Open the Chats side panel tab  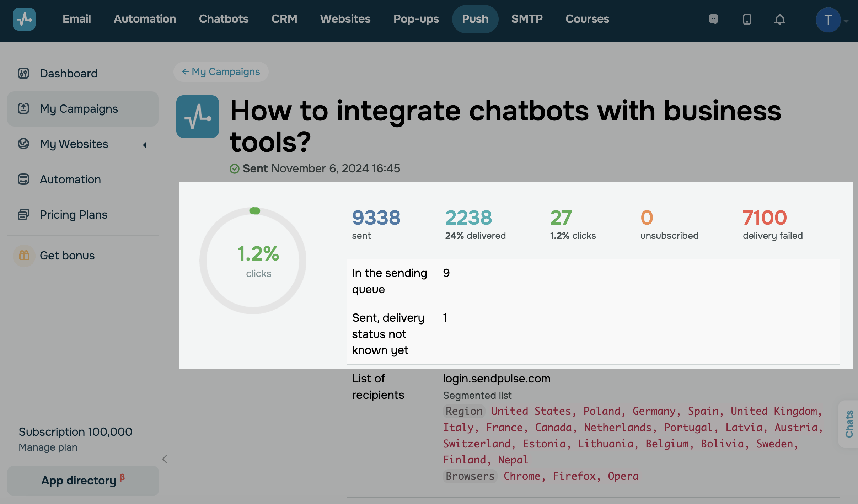coord(849,424)
